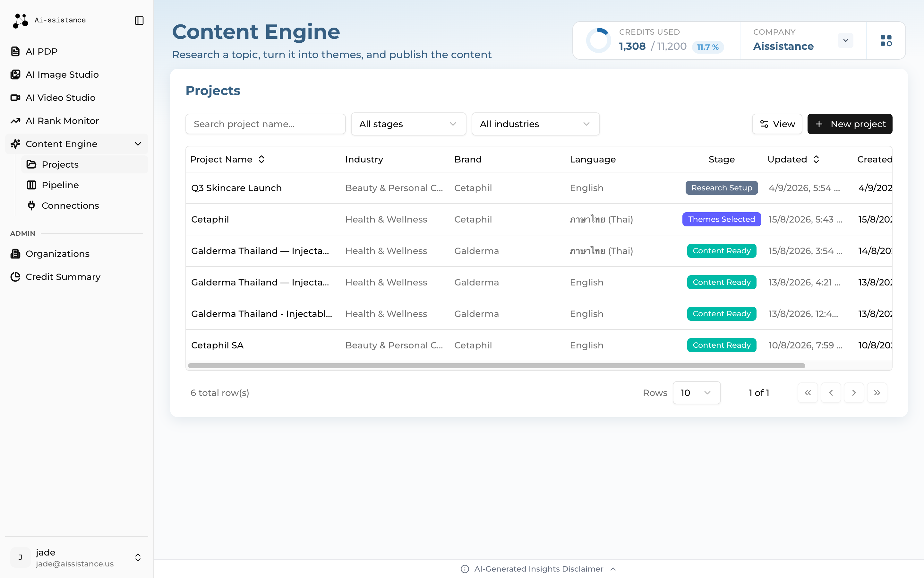924x578 pixels.
Task: Open AI Rank Monitor trend icon
Action: pyautogui.click(x=15, y=121)
